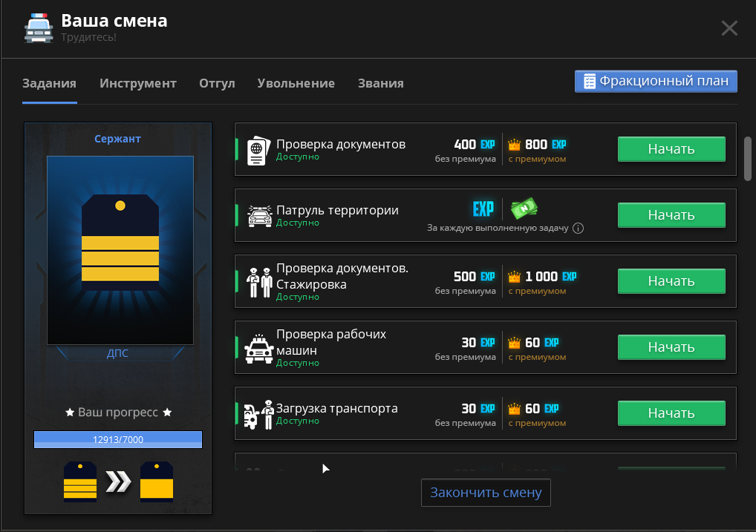Click the patrol car icon for Патруль территории
The width and height of the screenshot is (756, 532).
[x=260, y=217]
